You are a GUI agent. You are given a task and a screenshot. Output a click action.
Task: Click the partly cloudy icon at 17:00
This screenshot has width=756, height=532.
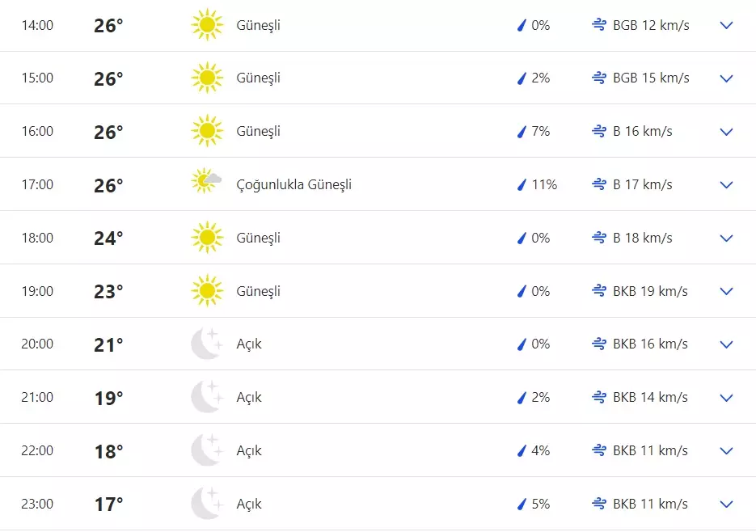[207, 181]
